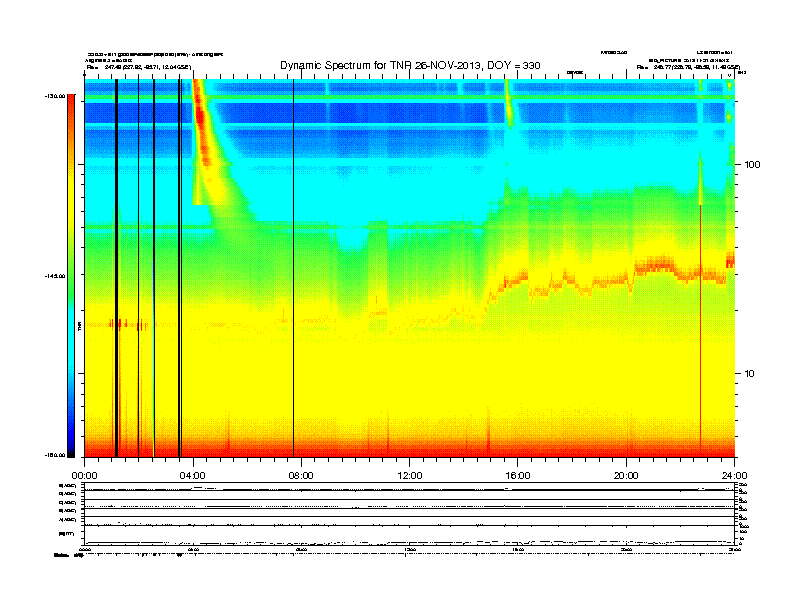Click the thin red vertical line before 23:00
This screenshot has width=792, height=612.
point(700,328)
